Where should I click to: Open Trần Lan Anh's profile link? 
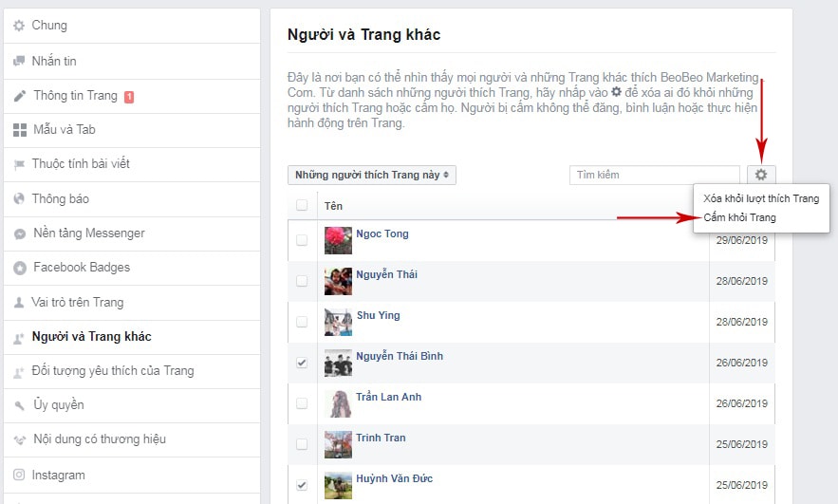tap(388, 397)
